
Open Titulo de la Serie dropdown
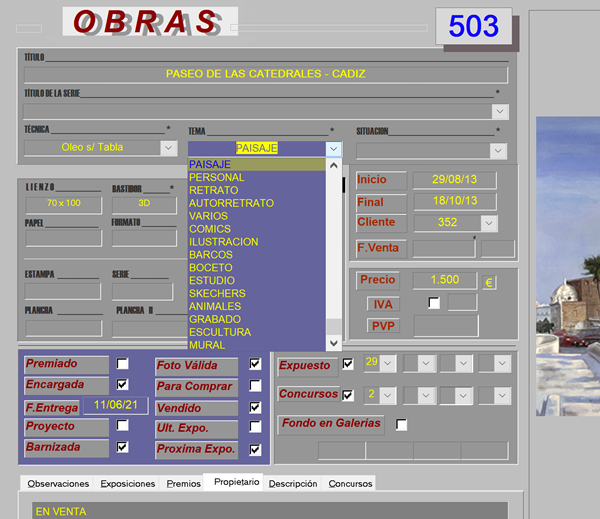(x=499, y=112)
